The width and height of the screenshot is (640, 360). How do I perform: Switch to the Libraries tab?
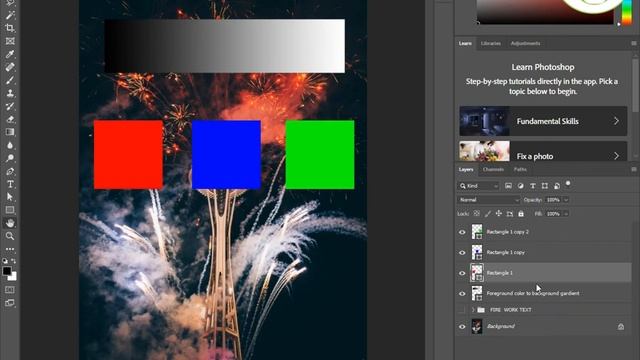[x=491, y=43]
